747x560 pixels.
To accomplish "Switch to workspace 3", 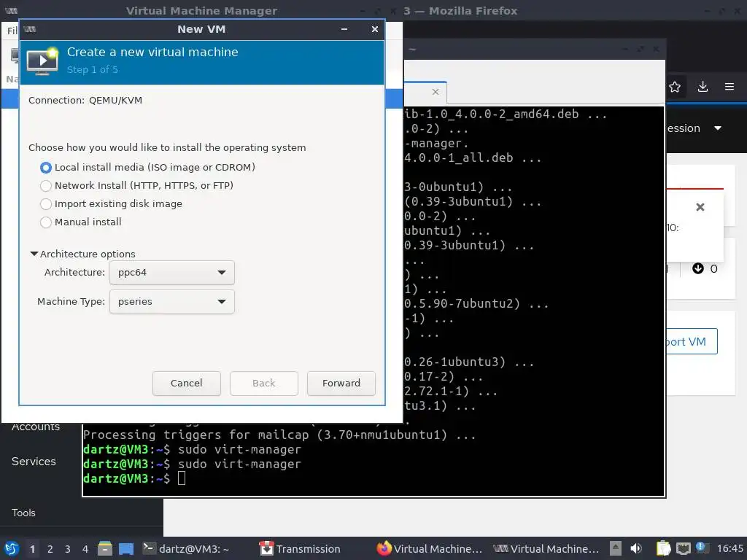I will click(x=68, y=549).
